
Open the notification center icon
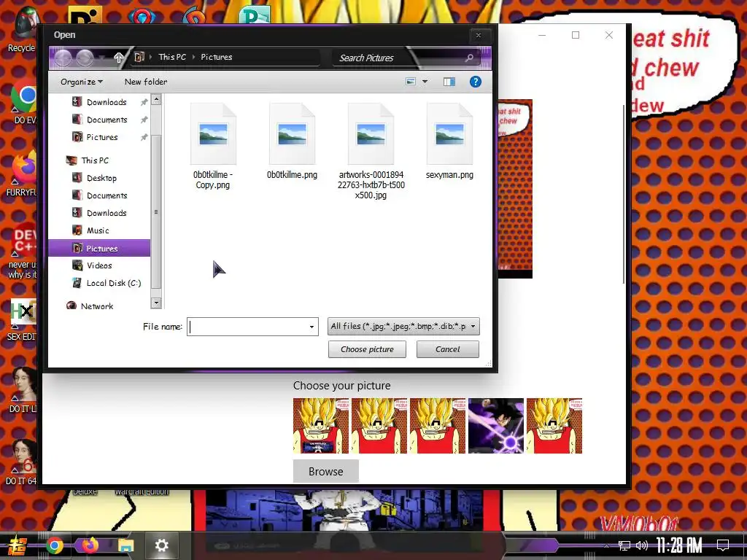(723, 545)
